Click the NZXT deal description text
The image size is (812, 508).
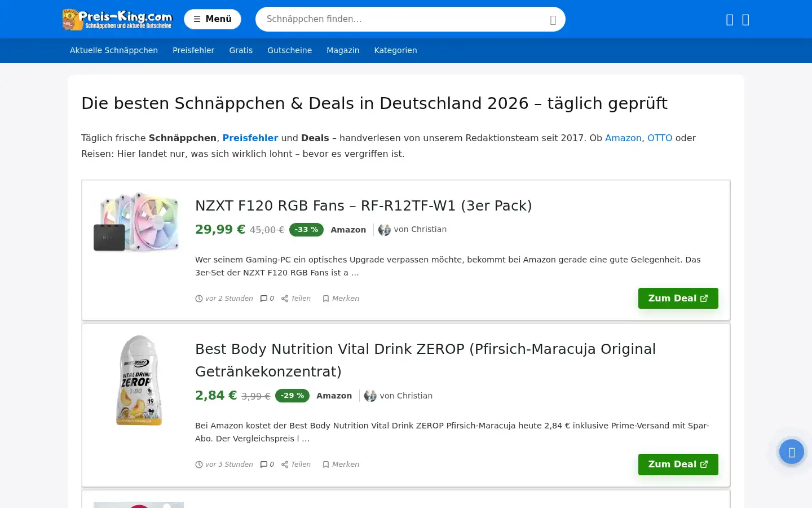click(448, 266)
